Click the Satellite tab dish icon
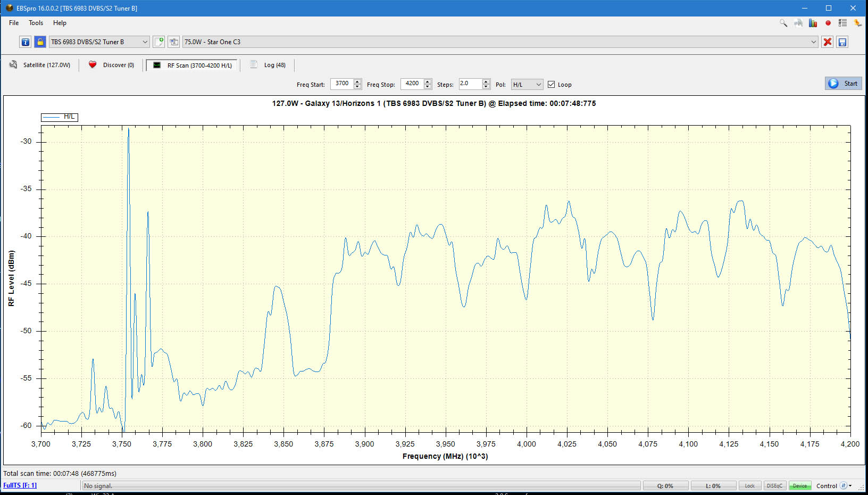 point(13,64)
